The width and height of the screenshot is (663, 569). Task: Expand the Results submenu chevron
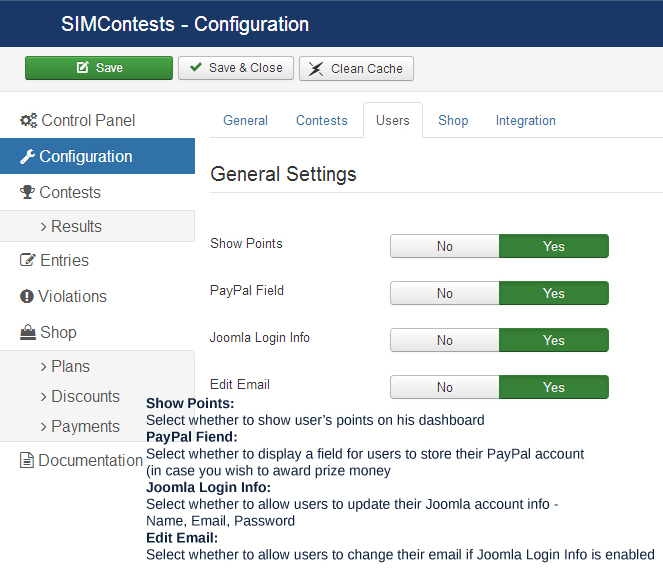tap(44, 227)
